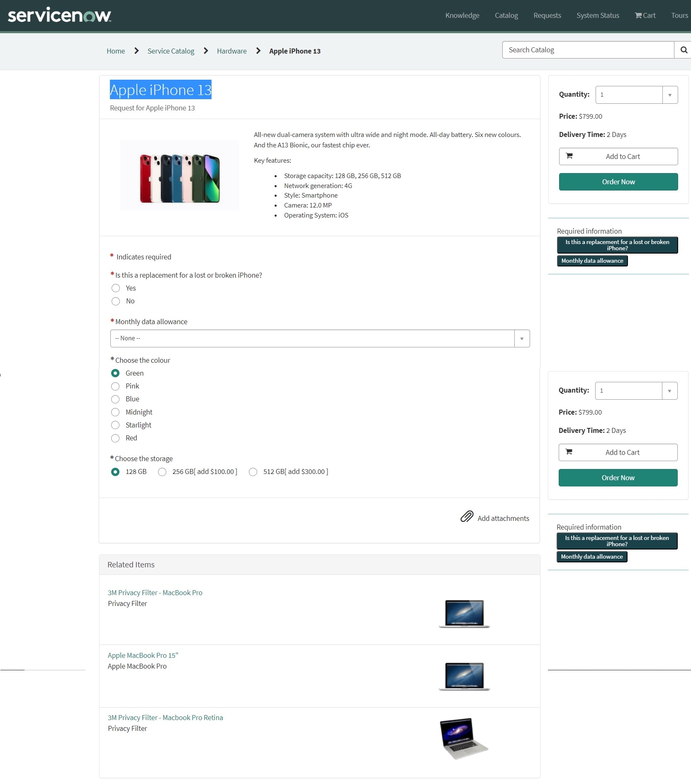Open the top Quantity selector dropdown
The image size is (691, 784).
669,95
